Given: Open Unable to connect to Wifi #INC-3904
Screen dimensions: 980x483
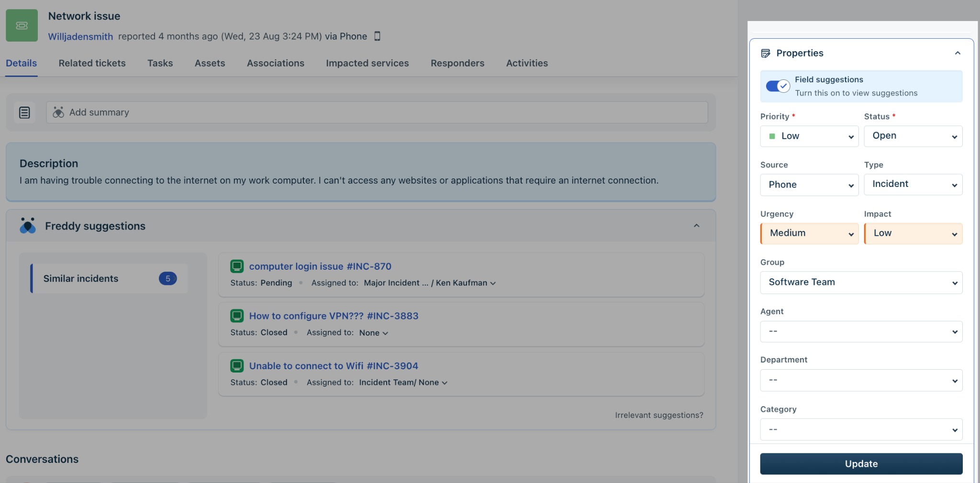Looking at the screenshot, I should tap(334, 366).
